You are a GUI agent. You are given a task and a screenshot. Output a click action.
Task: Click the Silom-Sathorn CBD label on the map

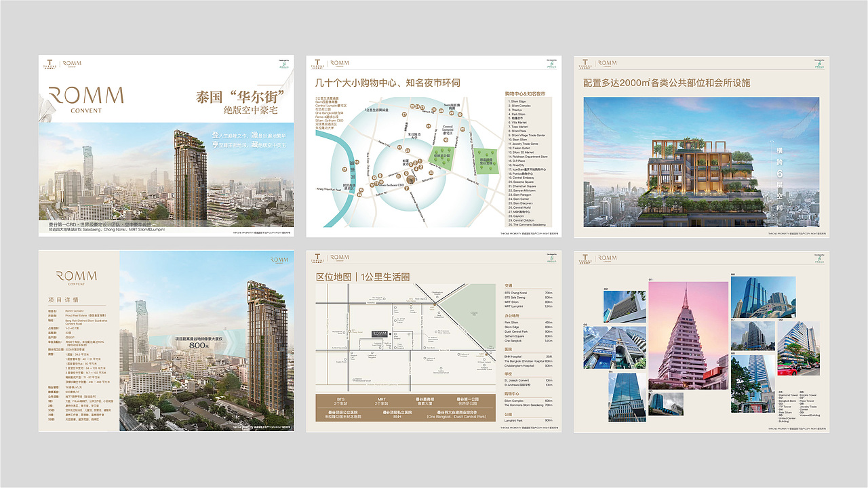[x=391, y=185]
